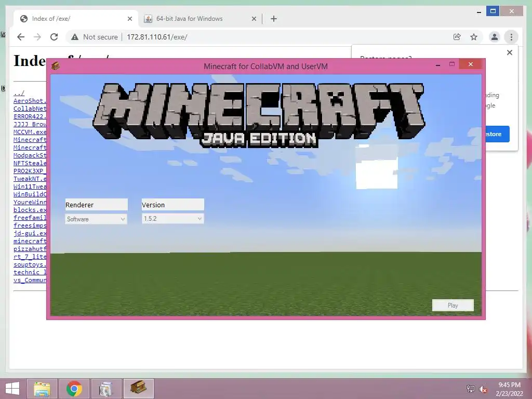
Task: Open a new Chrome tab
Action: (274, 19)
